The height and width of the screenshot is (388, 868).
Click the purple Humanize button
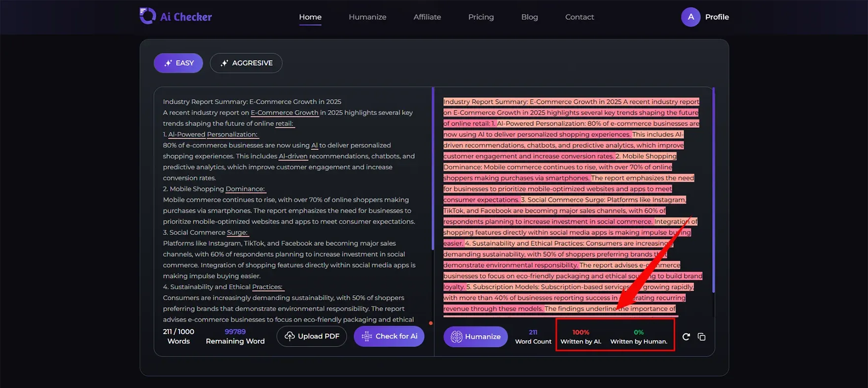tap(475, 337)
